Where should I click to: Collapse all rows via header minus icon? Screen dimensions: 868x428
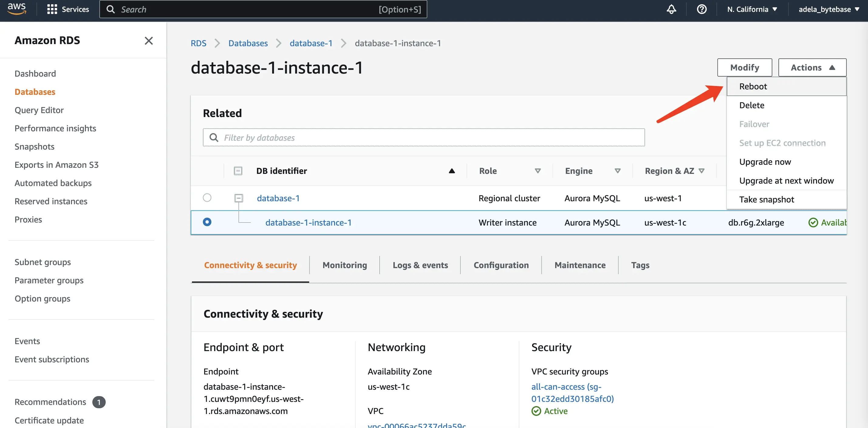[x=238, y=171]
